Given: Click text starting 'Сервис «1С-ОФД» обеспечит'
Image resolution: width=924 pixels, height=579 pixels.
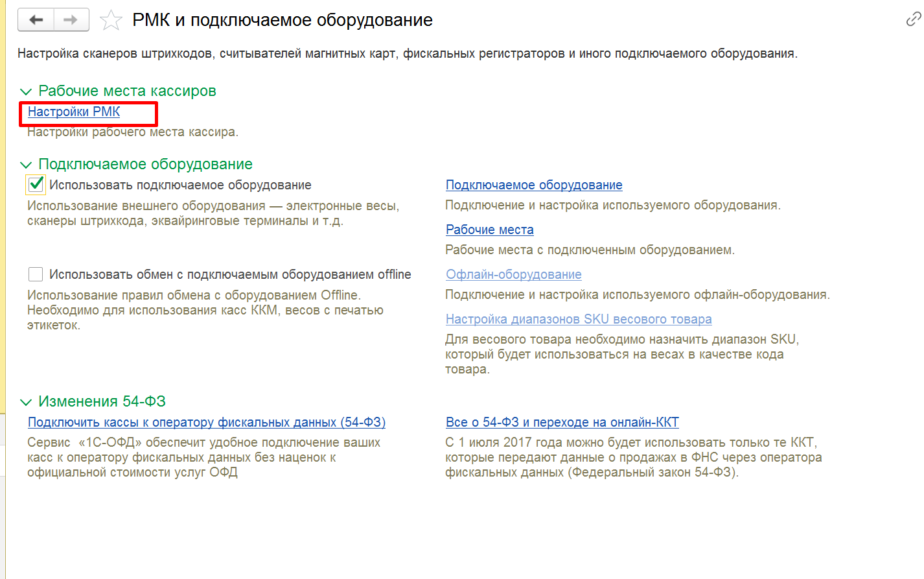Looking at the screenshot, I should 203,457.
